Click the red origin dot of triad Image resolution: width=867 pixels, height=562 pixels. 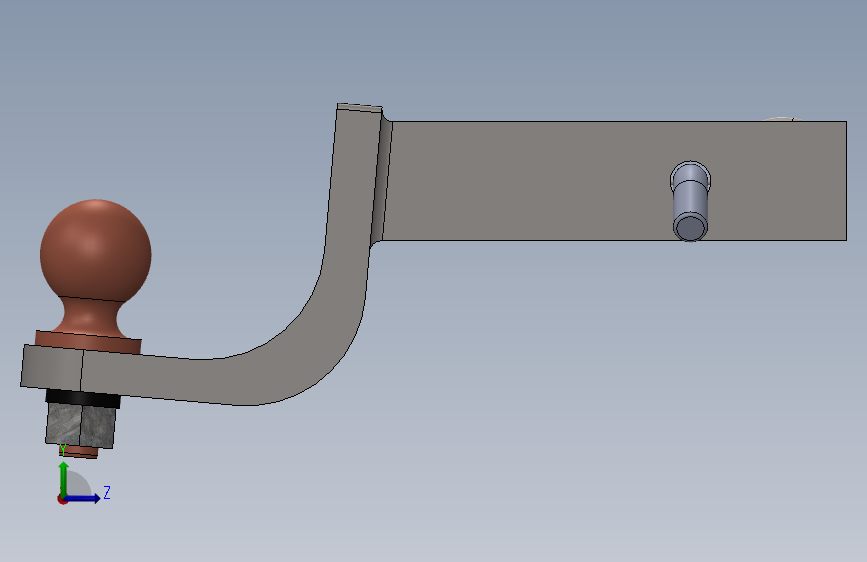coord(62,499)
